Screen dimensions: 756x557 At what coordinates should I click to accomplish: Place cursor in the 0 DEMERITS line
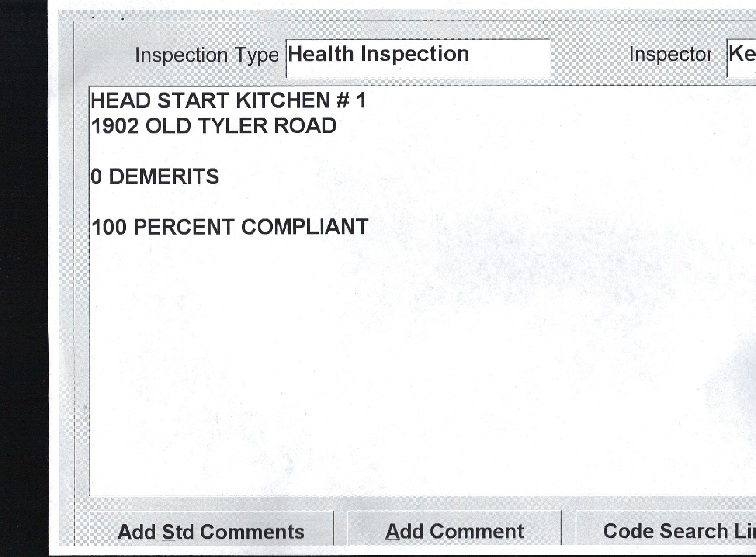click(x=155, y=177)
